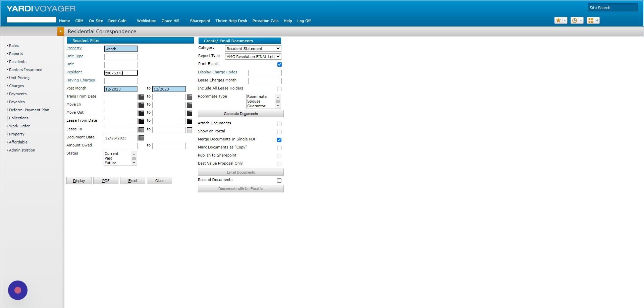Expand the Work Order sidebar menu
The width and height of the screenshot is (644, 308).
click(19, 126)
